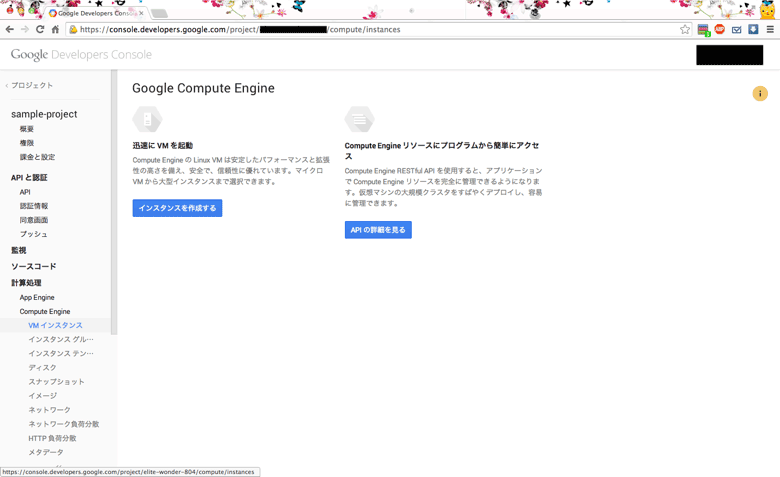
Task: Open the API sidebar item
Action: pos(25,191)
